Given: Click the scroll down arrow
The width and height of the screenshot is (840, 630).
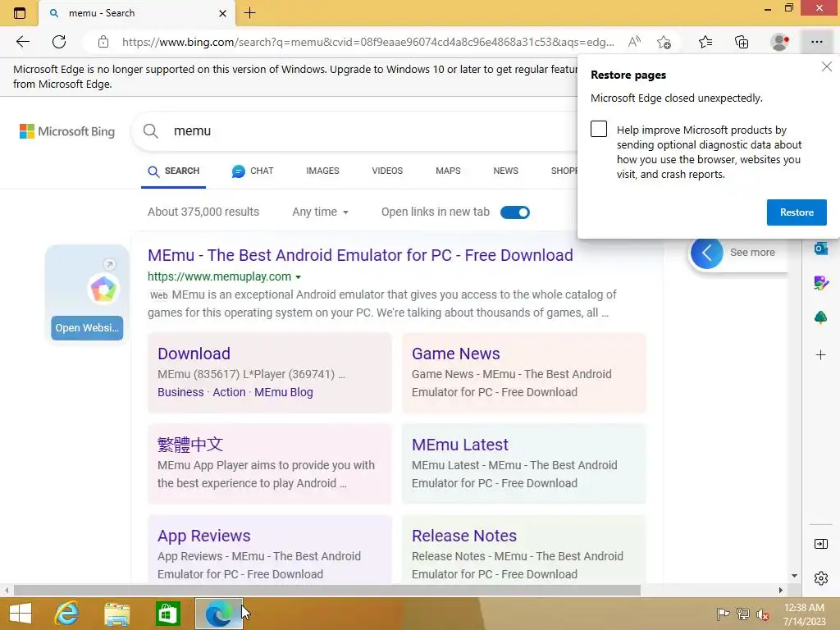Looking at the screenshot, I should pos(794,576).
